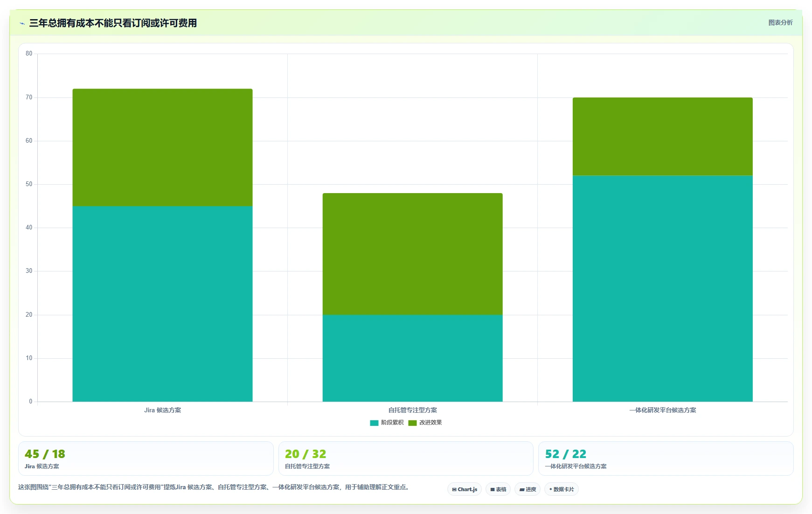The width and height of the screenshot is (812, 514).
Task: Click the teal segment of 自托管专注型方案 bar
Action: pyautogui.click(x=412, y=358)
